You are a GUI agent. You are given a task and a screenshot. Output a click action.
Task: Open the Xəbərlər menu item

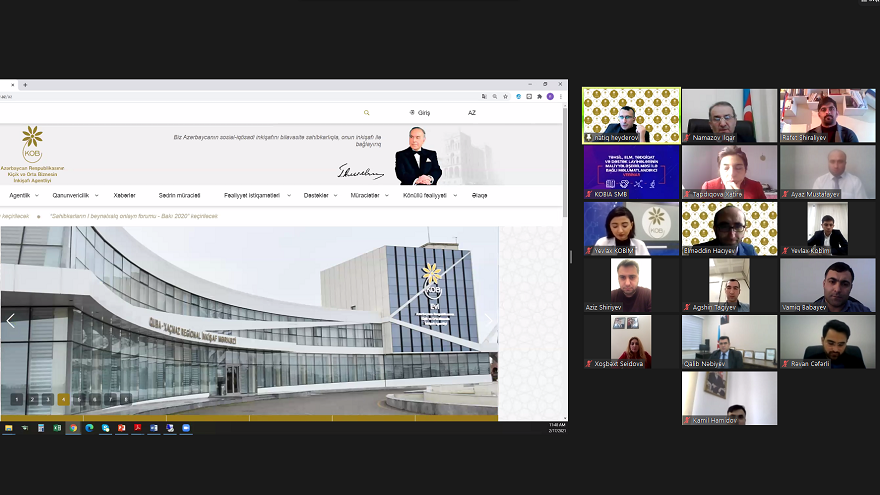(125, 195)
